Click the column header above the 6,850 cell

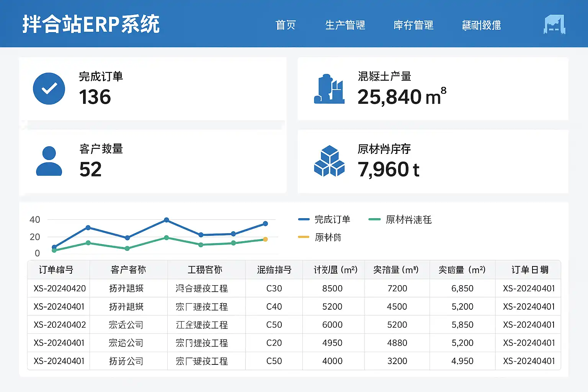(x=462, y=270)
